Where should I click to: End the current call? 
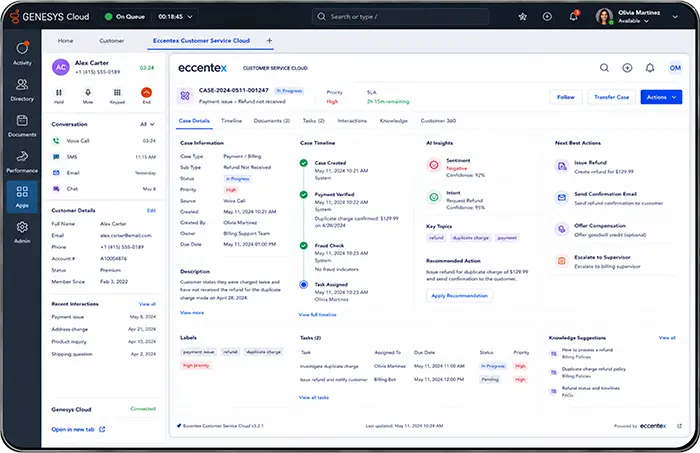(146, 95)
